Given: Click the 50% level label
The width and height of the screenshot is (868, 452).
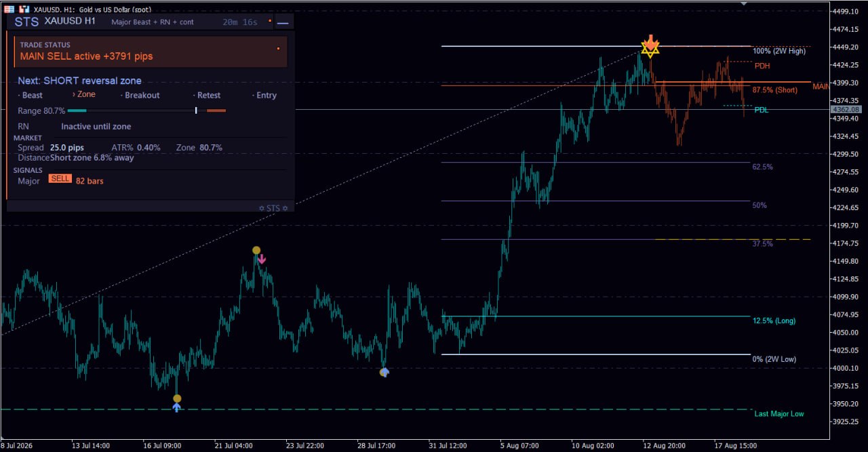Looking at the screenshot, I should click(759, 205).
